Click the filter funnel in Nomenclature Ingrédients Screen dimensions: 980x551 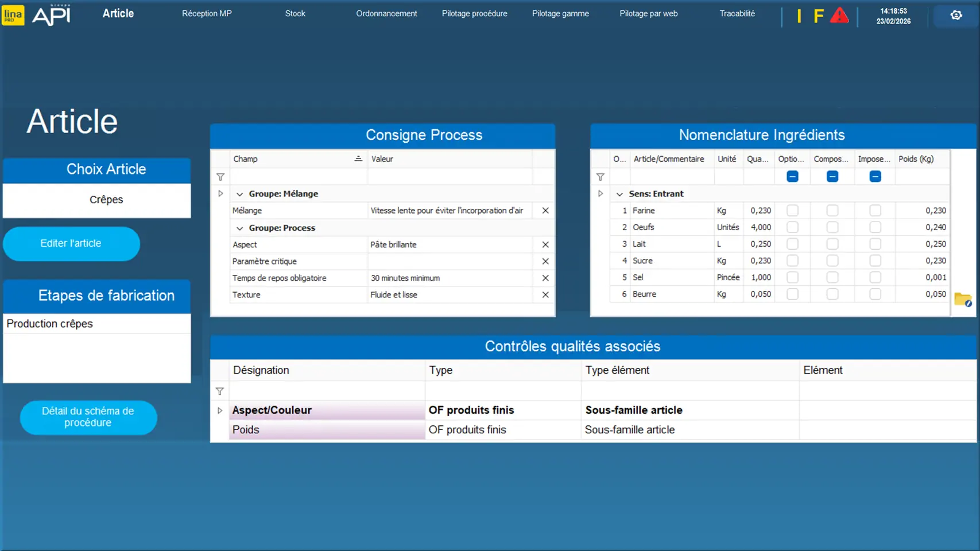pos(600,177)
